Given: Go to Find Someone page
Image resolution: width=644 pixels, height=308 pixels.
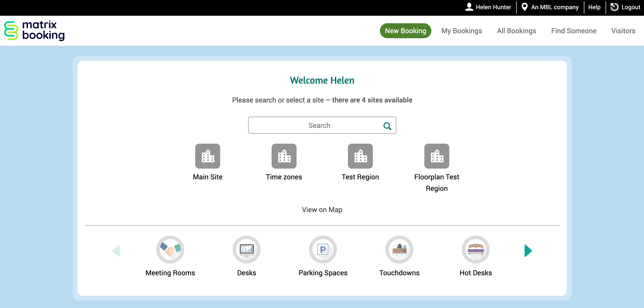Looking at the screenshot, I should tap(574, 31).
